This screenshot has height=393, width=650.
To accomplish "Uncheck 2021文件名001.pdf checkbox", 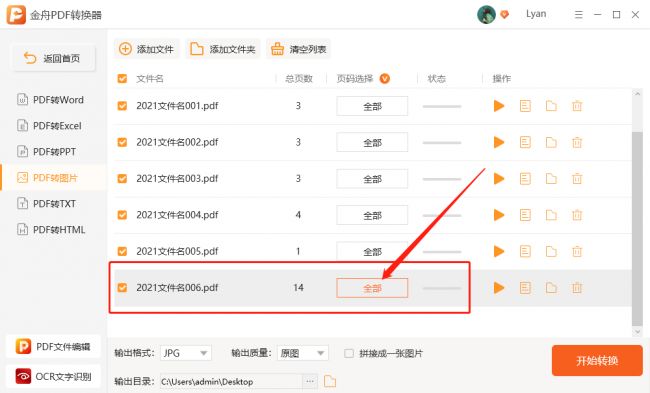I will pos(122,106).
